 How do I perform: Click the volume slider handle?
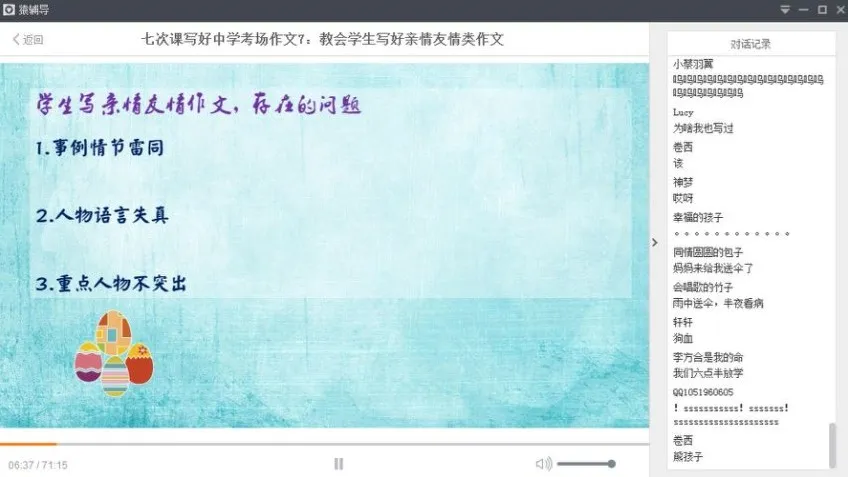[x=611, y=463]
